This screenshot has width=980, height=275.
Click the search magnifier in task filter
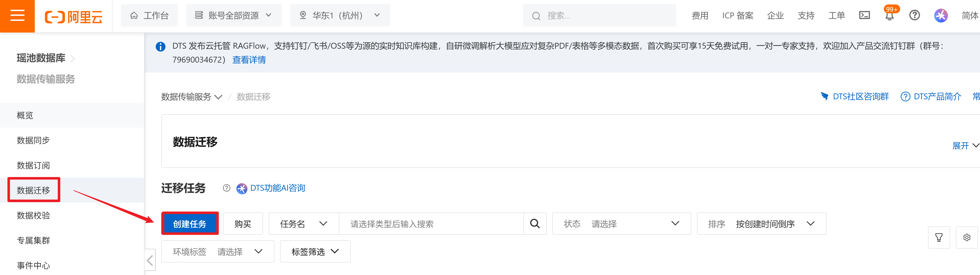click(x=535, y=224)
